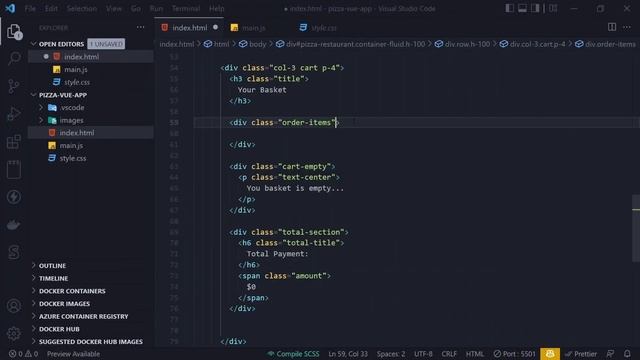Click Preview Available in status bar
Screen dimensions: 640x360
pyautogui.click(x=73, y=354)
